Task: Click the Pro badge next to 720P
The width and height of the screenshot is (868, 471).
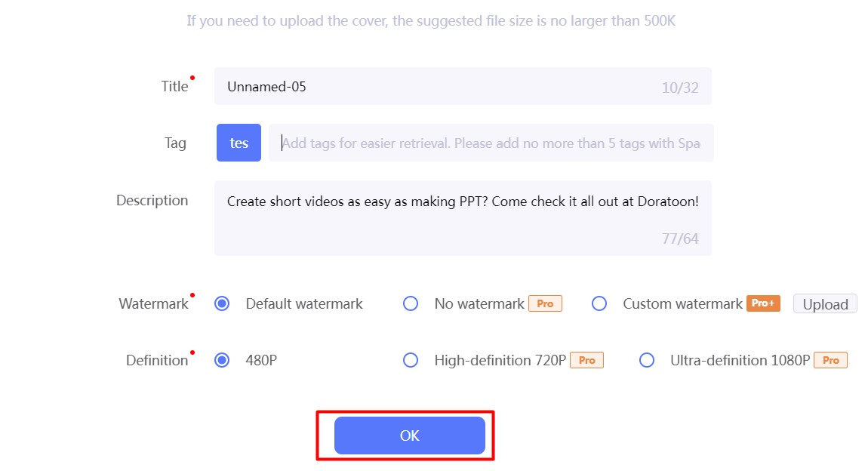Action: (x=586, y=360)
